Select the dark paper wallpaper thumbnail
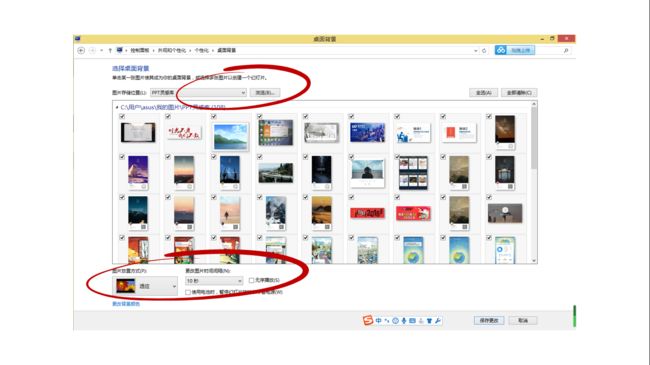The width and height of the screenshot is (650, 365). coord(138,133)
